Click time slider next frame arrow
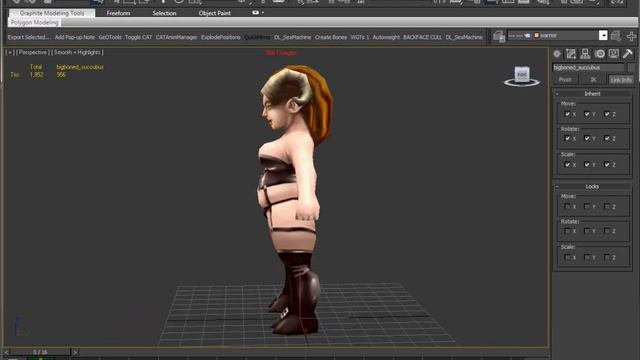This screenshot has width=640, height=360. 75,352
